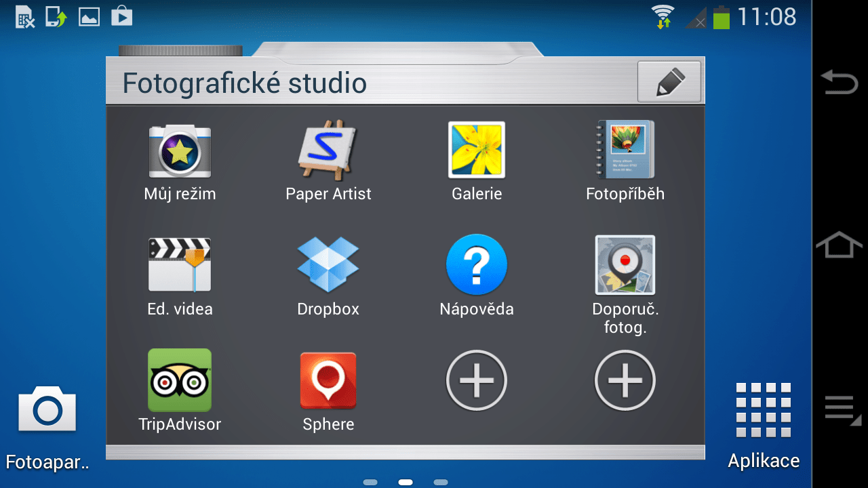The width and height of the screenshot is (868, 488).
Task: Tap the plus slot beside the Sphere app
Action: pyautogui.click(x=477, y=380)
